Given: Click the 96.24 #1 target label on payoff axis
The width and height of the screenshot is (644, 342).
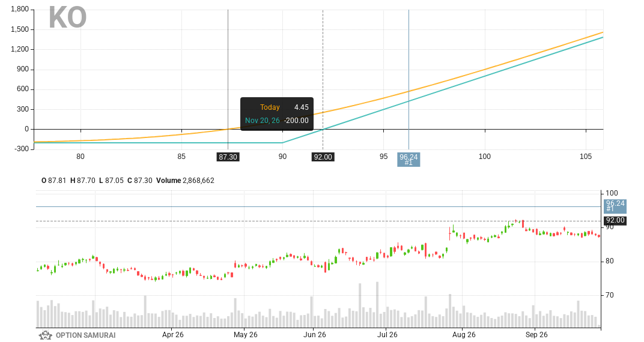Looking at the screenshot, I should pos(409,160).
